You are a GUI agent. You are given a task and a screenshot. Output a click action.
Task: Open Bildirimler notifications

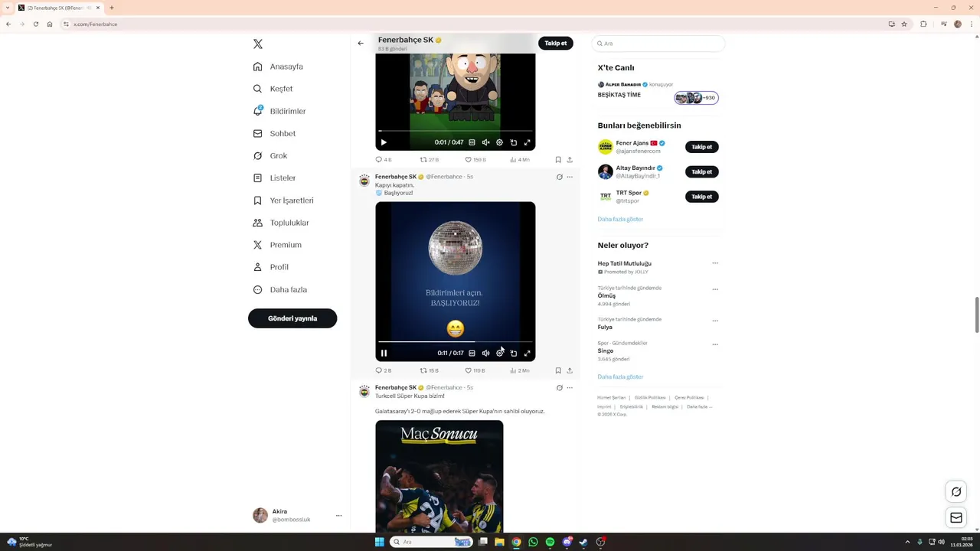point(279,111)
